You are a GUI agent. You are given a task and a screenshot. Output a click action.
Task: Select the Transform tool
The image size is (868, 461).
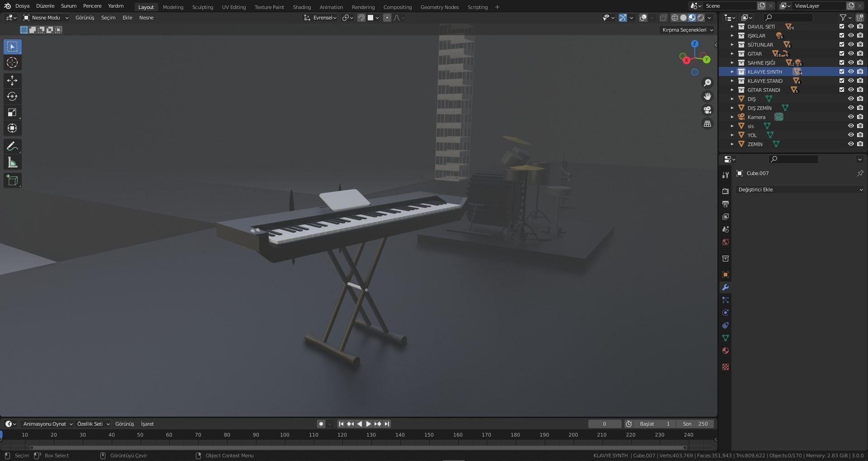tap(12, 128)
